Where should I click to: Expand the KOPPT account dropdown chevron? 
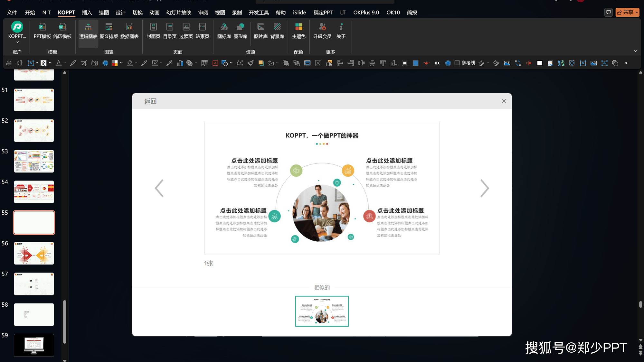click(17, 42)
